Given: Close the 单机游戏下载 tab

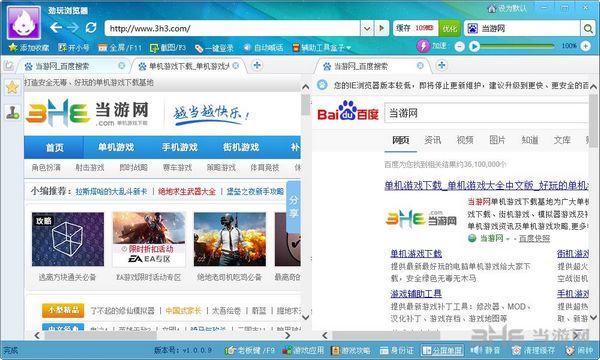Looking at the screenshot, I should (x=236, y=66).
